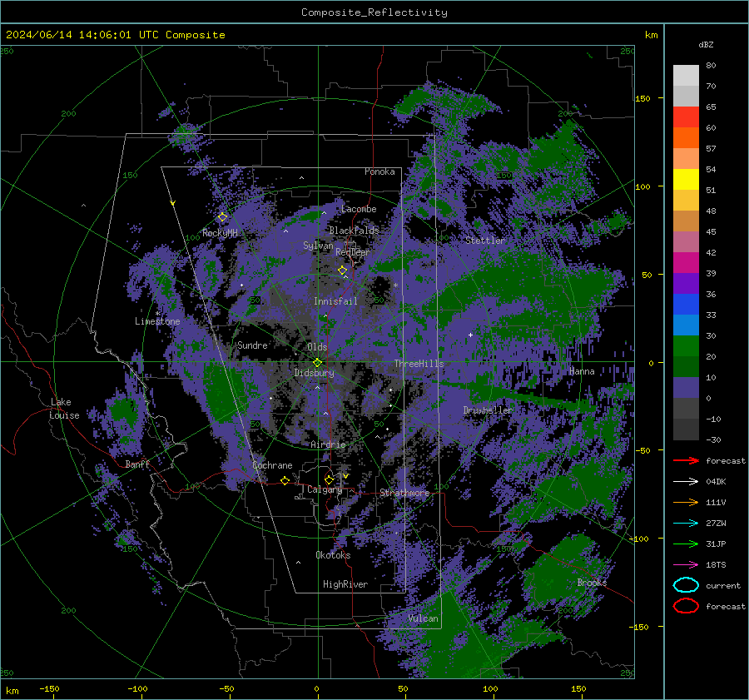Click the yellow arrowhead marker northeast of Calgary

[345, 476]
